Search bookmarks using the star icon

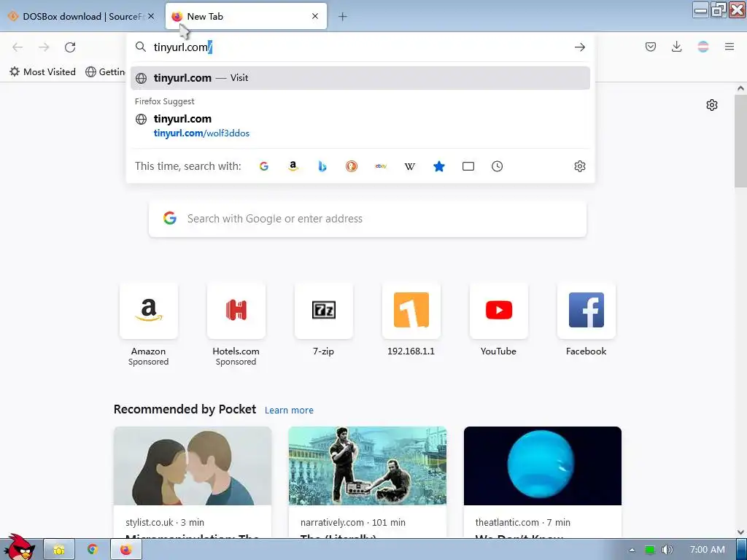point(438,166)
